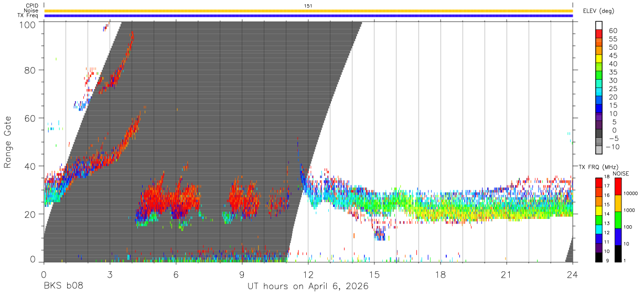The width and height of the screenshot is (644, 297).
Task: Pick the blue NOISE swatch between 10 and 100
Action: coord(617,236)
